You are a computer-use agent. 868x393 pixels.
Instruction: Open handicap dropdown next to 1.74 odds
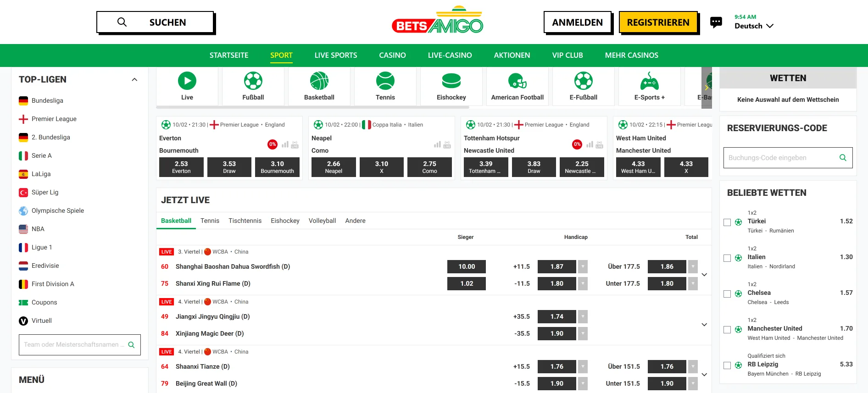coord(583,316)
